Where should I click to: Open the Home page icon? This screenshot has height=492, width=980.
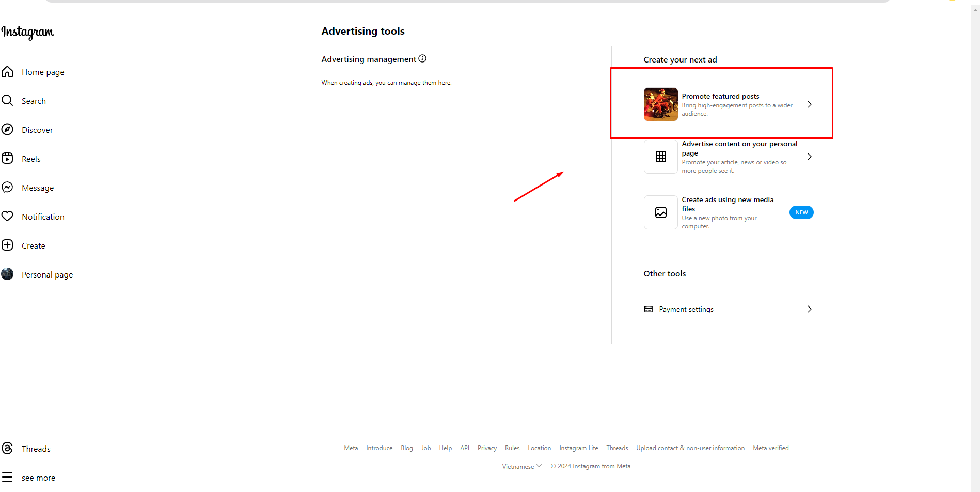click(x=7, y=72)
